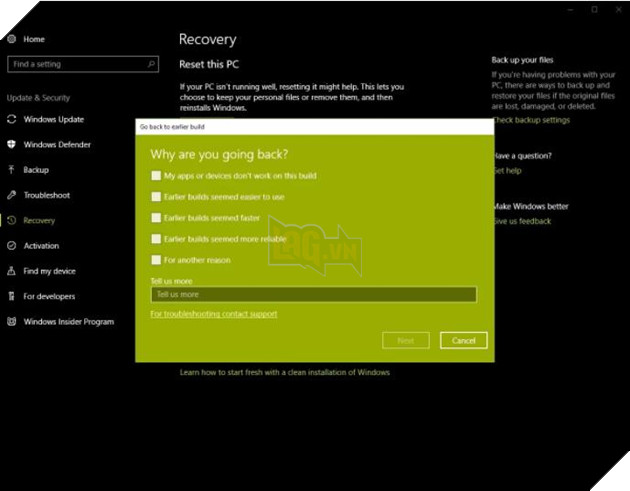Image resolution: width=630 pixels, height=491 pixels.
Task: Check 'Earlier builds seemed faster'
Action: [156, 218]
